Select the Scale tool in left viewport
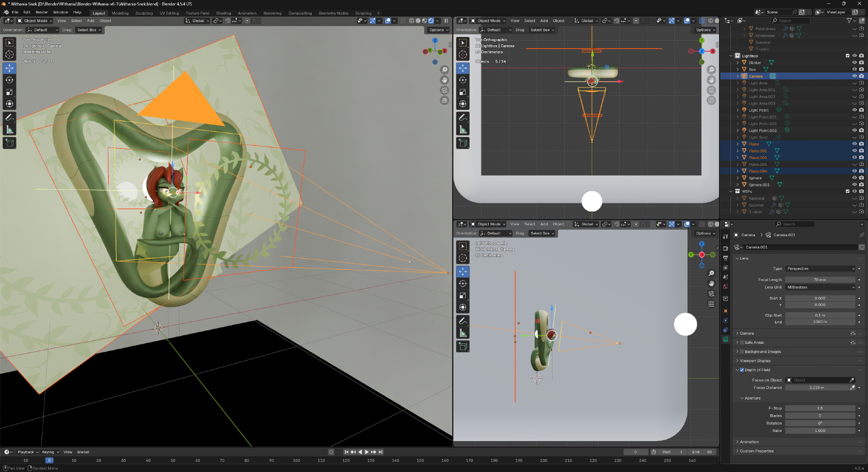868x472 pixels. [x=9, y=92]
